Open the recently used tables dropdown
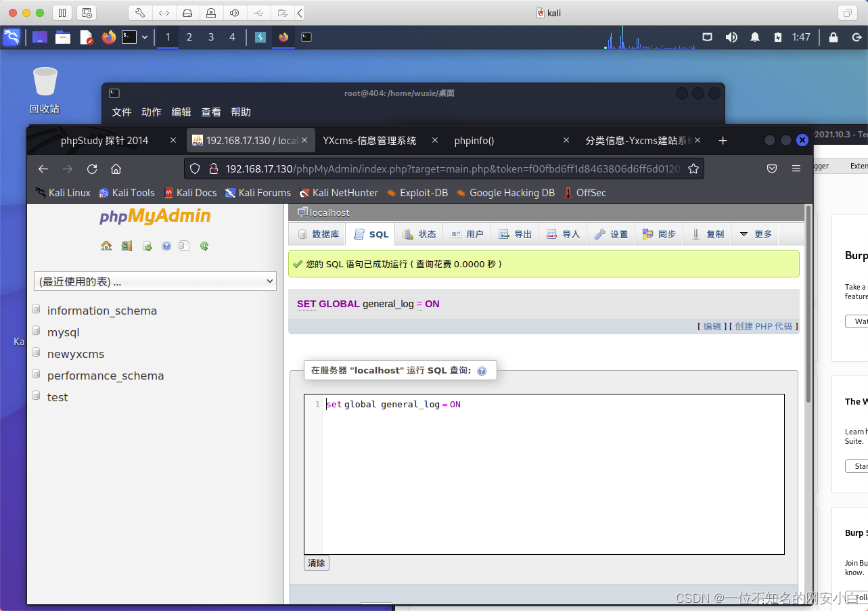Viewport: 868px width, 611px height. [x=155, y=281]
